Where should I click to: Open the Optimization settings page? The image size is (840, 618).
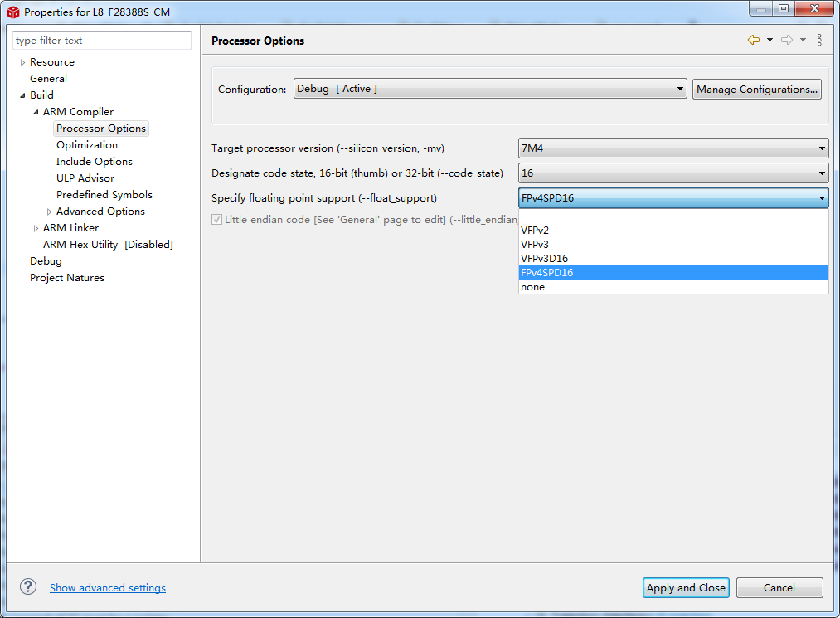[x=87, y=145]
